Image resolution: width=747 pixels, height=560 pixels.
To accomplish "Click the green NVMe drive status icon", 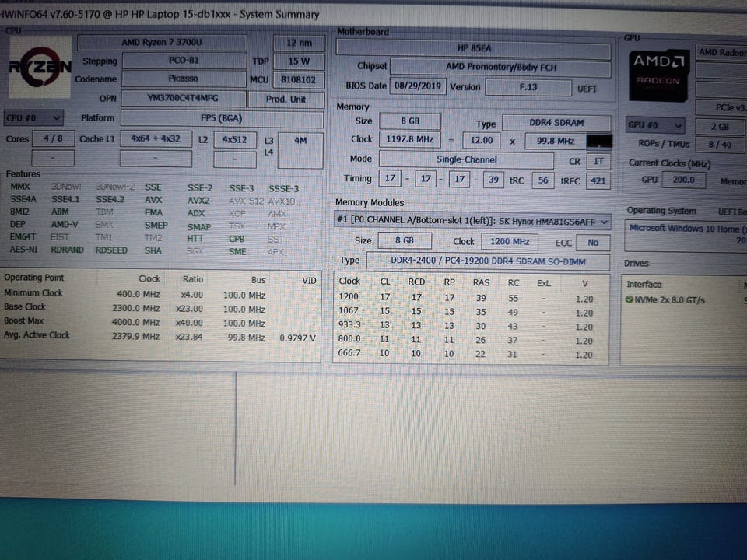I will (x=629, y=299).
